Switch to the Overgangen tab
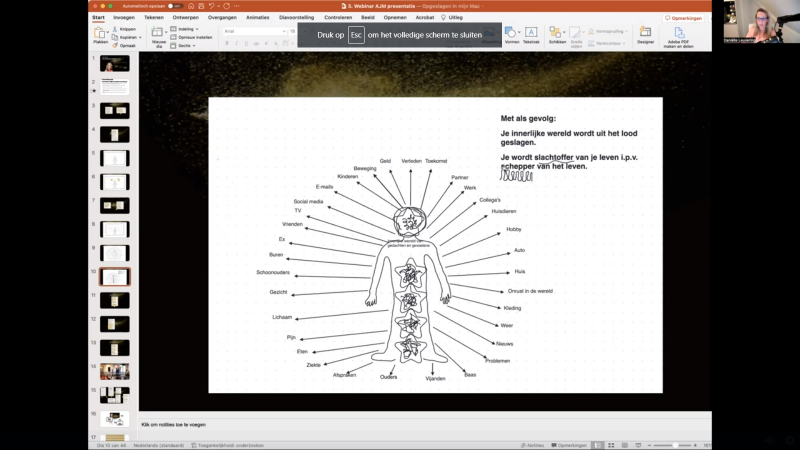 (222, 17)
